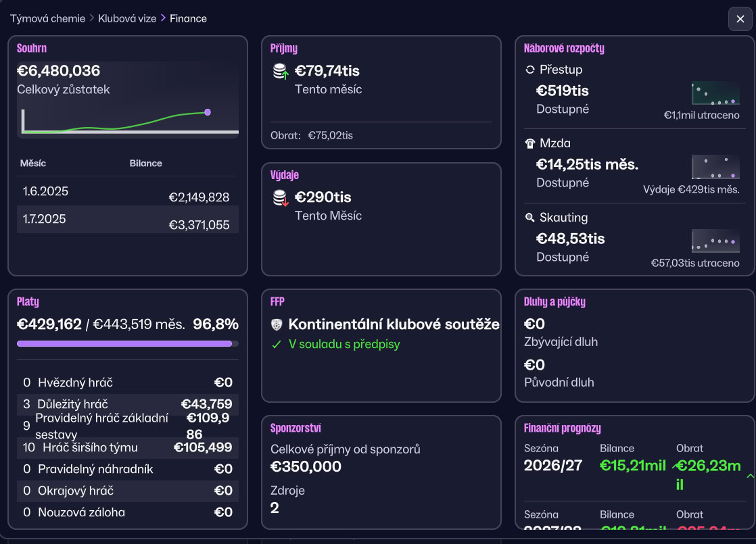
Task: Click the expenses coins icon in Výdaje
Action: pyautogui.click(x=281, y=197)
